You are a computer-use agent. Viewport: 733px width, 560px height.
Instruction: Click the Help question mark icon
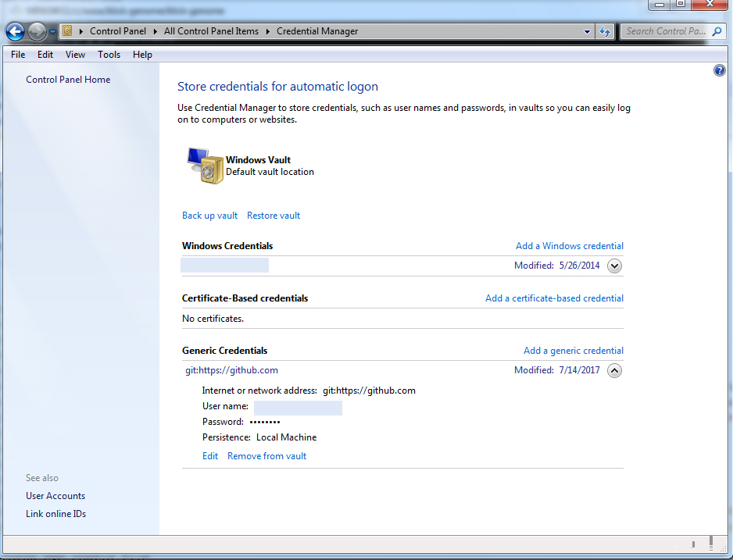720,71
